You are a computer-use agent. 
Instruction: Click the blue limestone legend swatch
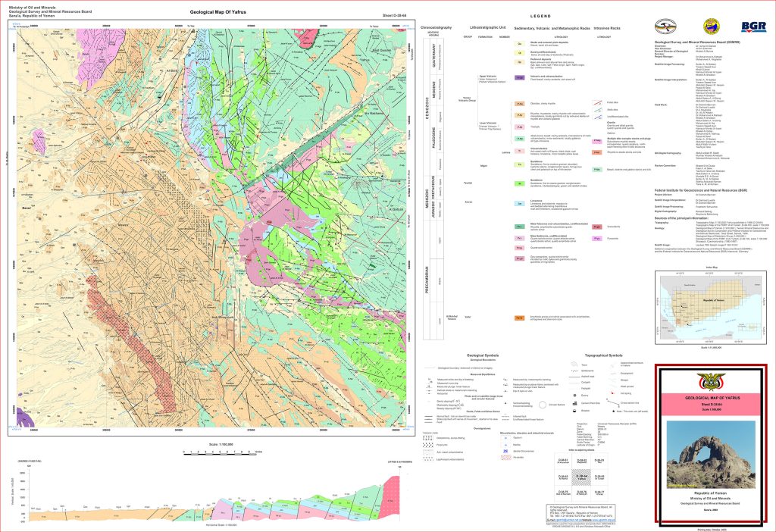[x=520, y=204]
